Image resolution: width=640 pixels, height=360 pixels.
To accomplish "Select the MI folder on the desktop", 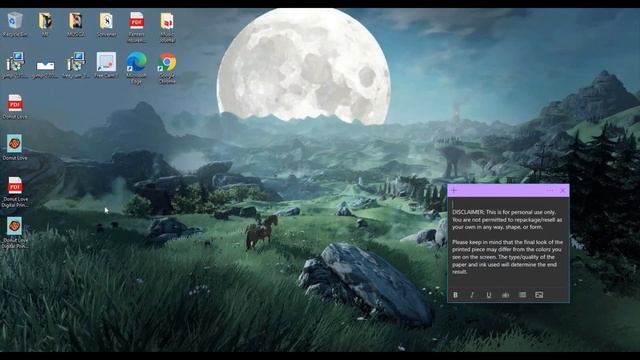I will tap(45, 24).
